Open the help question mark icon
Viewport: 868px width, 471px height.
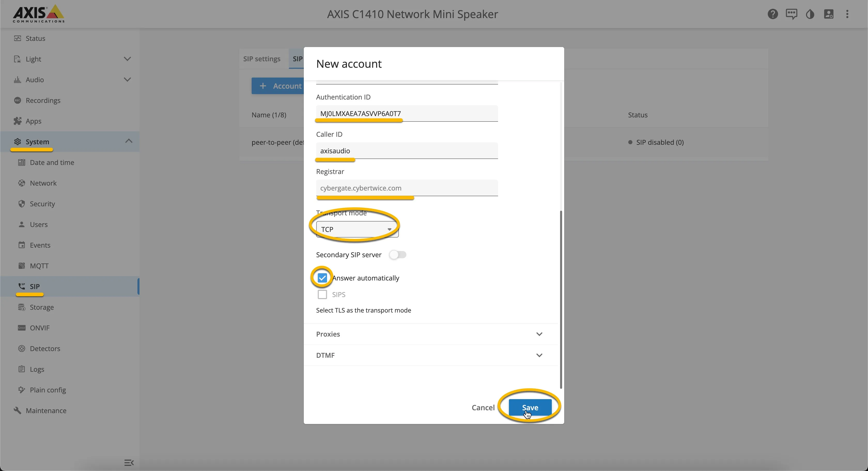tap(773, 14)
